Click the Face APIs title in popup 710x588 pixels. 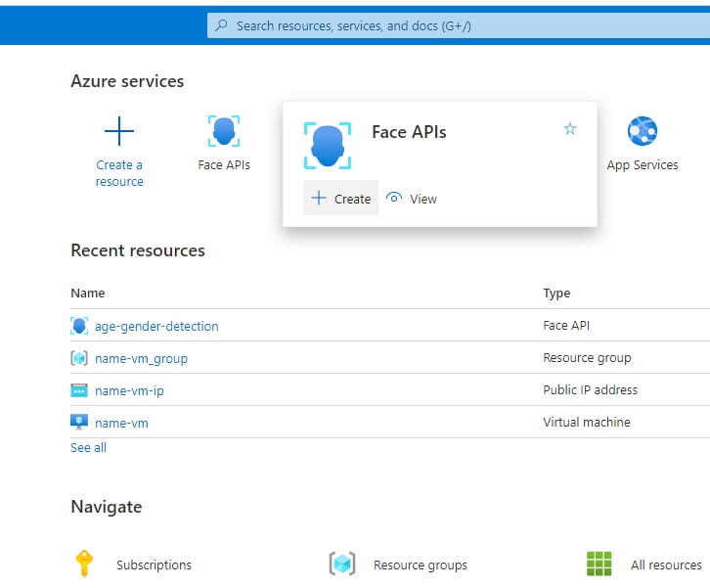click(x=409, y=132)
